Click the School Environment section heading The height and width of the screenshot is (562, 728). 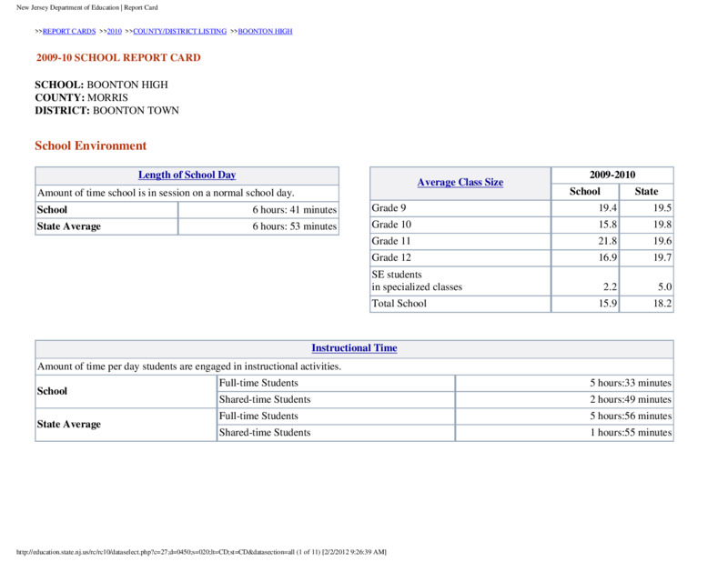tap(90, 146)
